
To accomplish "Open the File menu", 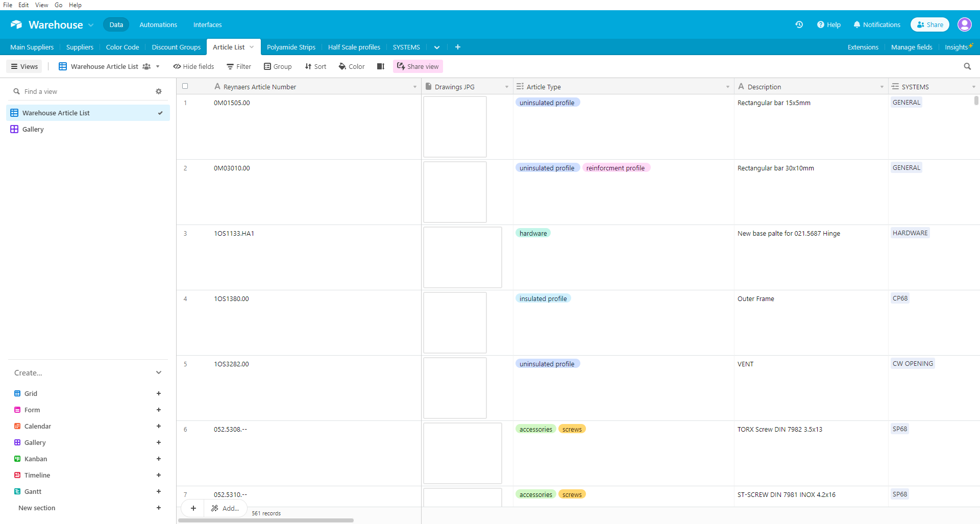I will 8,5.
